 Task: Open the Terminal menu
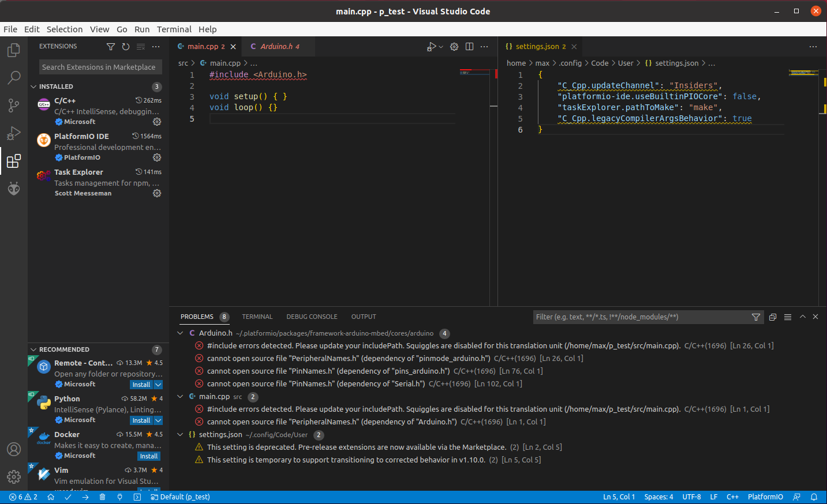pos(174,29)
